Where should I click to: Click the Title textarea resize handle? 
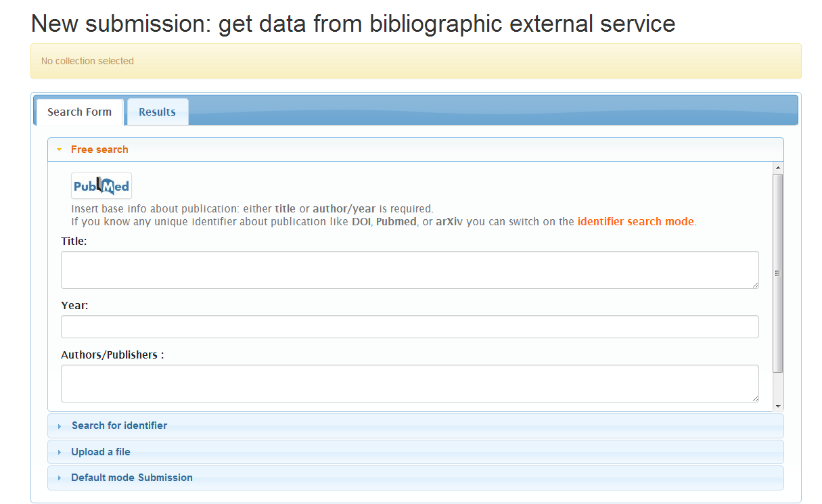755,285
